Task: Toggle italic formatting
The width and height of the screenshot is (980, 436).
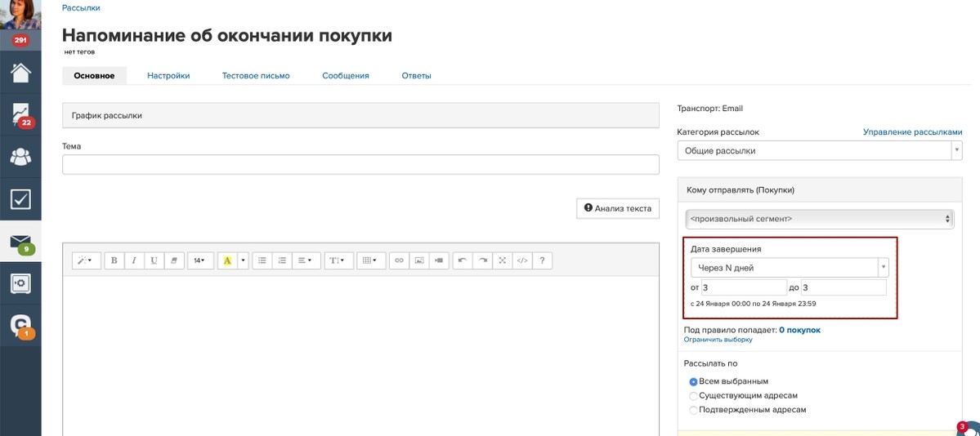Action: (134, 260)
